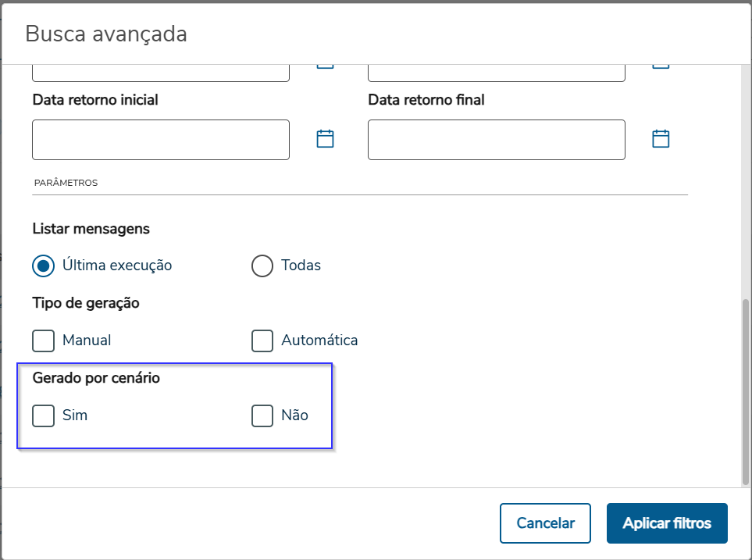Open calendar picker for Data retorno inicial
The image size is (752, 560).
(325, 138)
